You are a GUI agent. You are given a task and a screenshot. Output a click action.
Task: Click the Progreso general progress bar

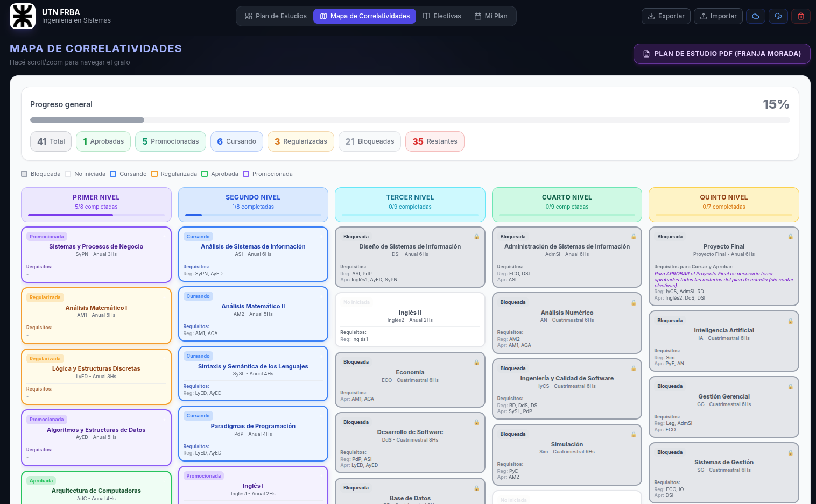pos(410,120)
